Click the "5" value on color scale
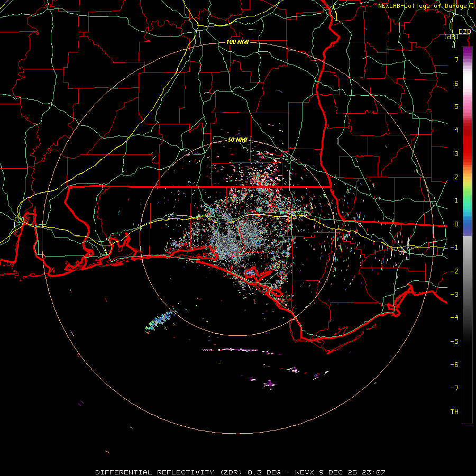Image resolution: width=476 pixels, height=476 pixels. 456,106
